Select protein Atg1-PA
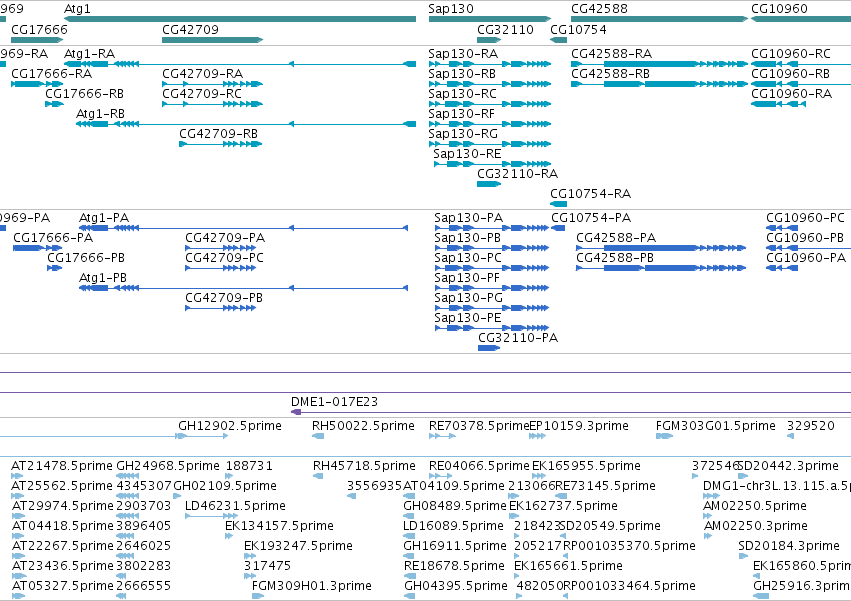 pyautogui.click(x=243, y=228)
